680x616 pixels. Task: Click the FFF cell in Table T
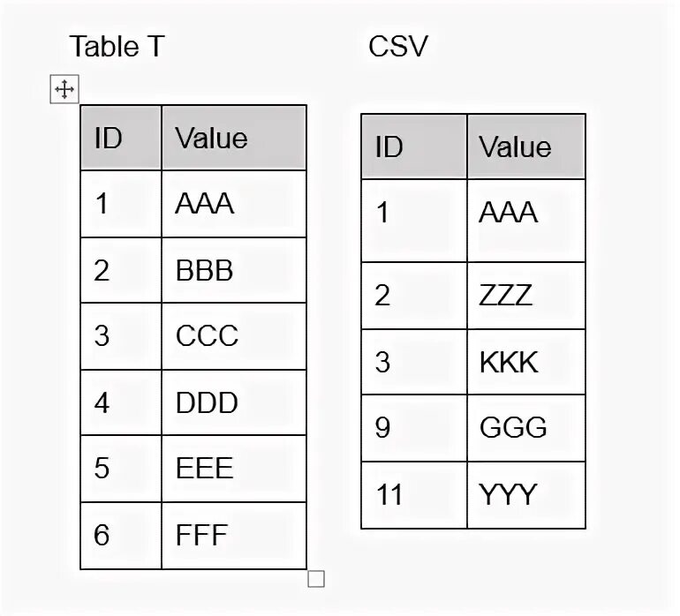point(233,536)
